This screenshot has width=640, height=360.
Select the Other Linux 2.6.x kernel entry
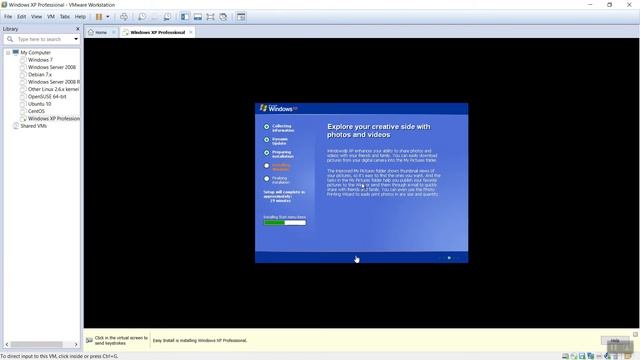pos(53,89)
